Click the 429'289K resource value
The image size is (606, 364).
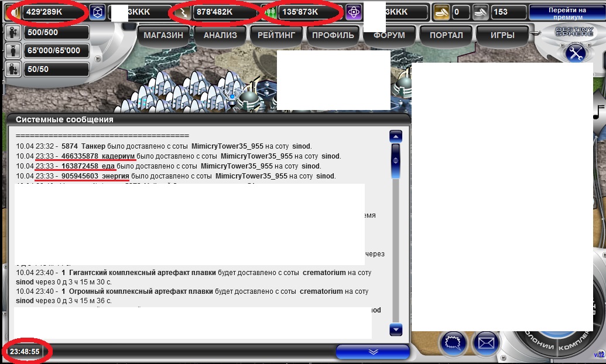(x=44, y=12)
